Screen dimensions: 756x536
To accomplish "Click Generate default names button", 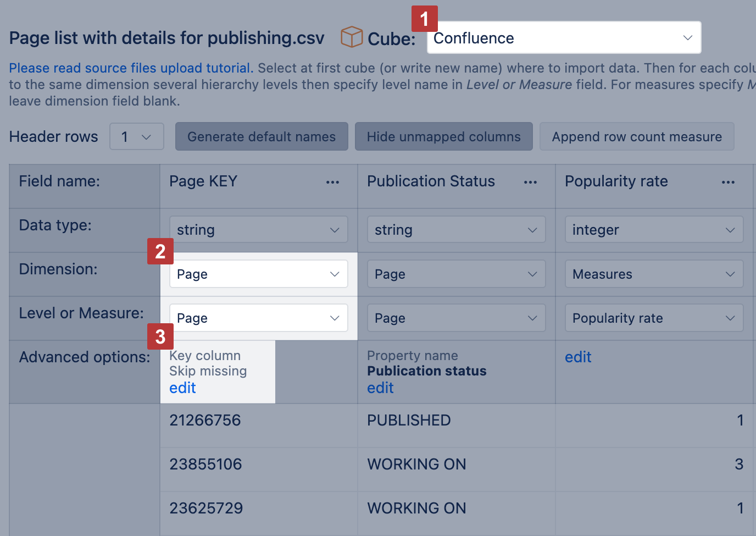I will [262, 137].
